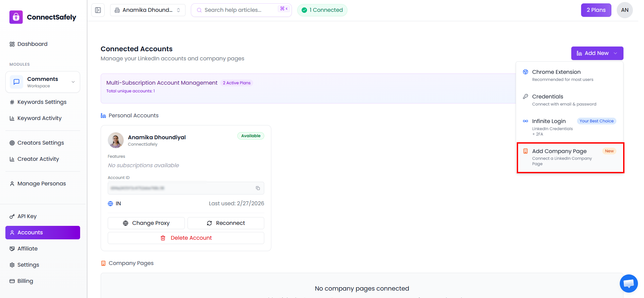
Task: Select Credentials connect option
Action: pos(570,100)
